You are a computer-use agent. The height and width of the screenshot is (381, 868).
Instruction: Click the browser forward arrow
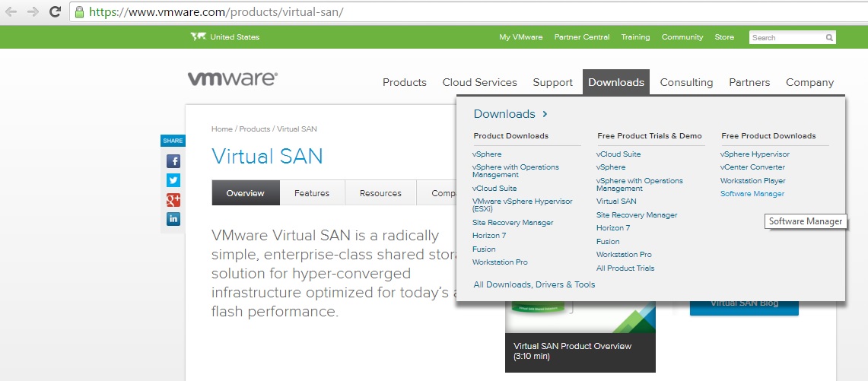point(33,11)
